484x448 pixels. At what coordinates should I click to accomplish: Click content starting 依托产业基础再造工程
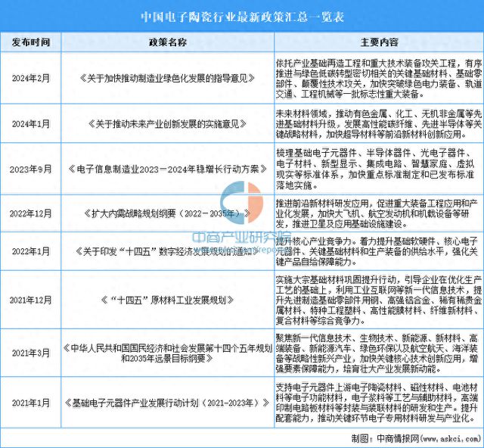pos(379,79)
